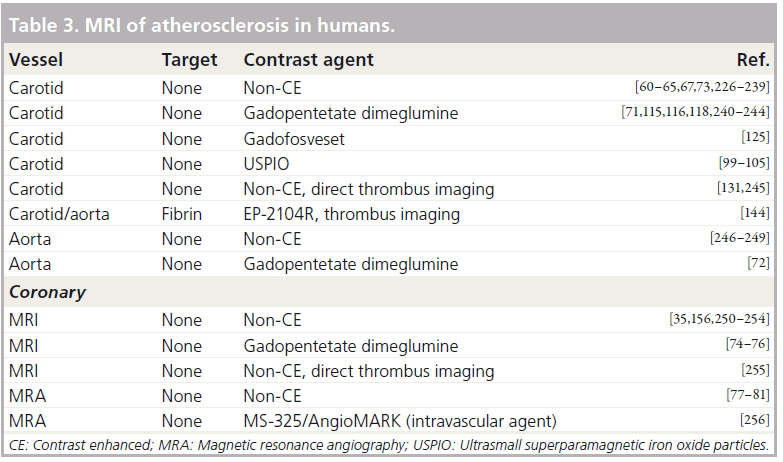The height and width of the screenshot is (462, 783).
Task: Select the Contrast agent column header
Action: point(308,60)
